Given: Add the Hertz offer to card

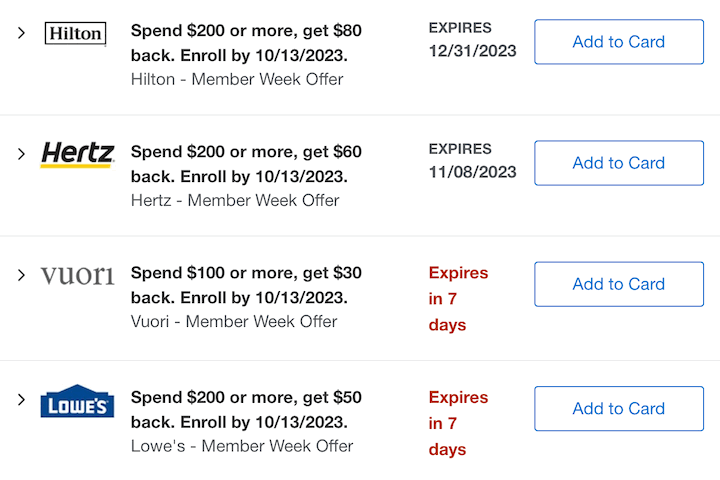Looking at the screenshot, I should click(x=619, y=163).
